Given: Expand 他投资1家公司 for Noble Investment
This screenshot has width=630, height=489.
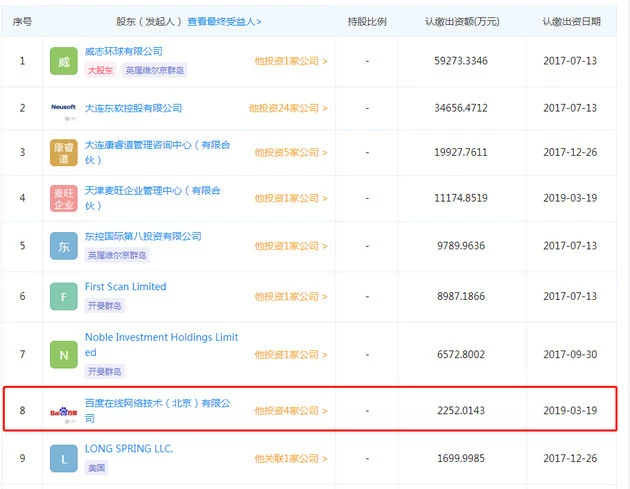Looking at the screenshot, I should [x=291, y=355].
